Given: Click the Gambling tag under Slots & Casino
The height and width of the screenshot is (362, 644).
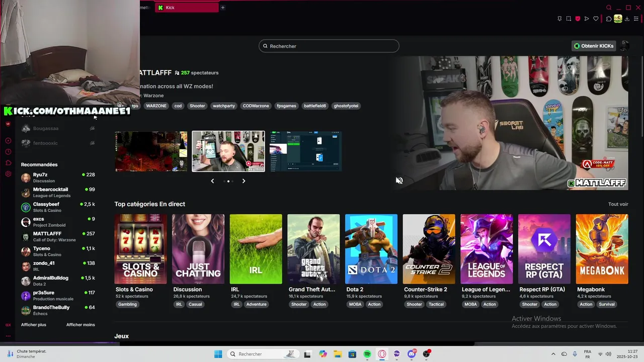Looking at the screenshot, I should pos(127,304).
